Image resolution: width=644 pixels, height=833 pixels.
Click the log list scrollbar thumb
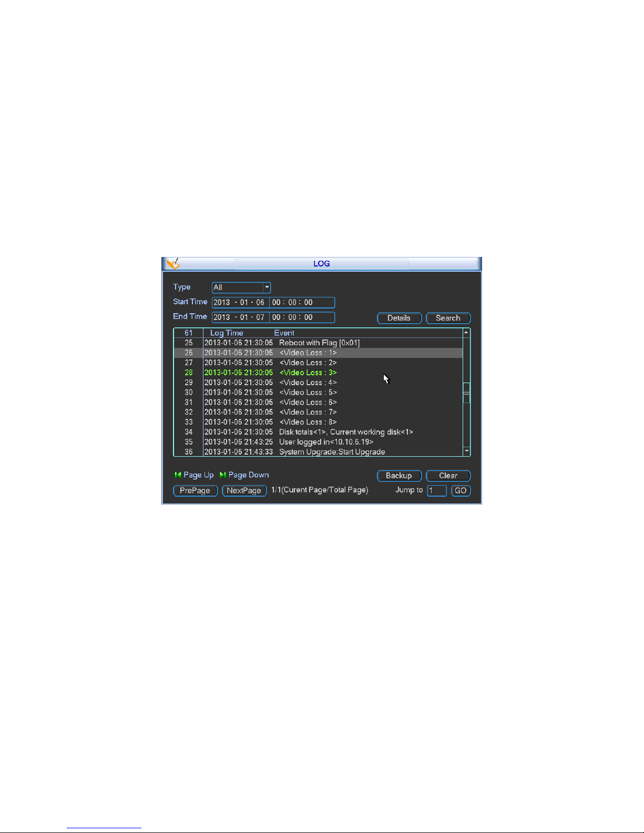click(x=466, y=393)
